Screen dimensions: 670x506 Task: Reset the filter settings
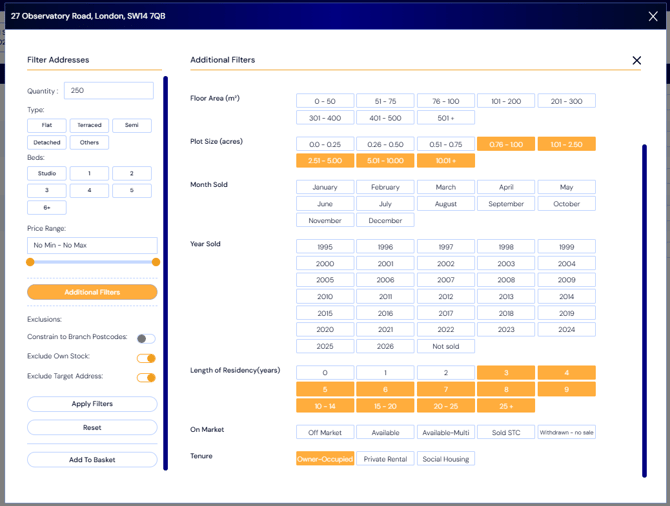pos(92,427)
